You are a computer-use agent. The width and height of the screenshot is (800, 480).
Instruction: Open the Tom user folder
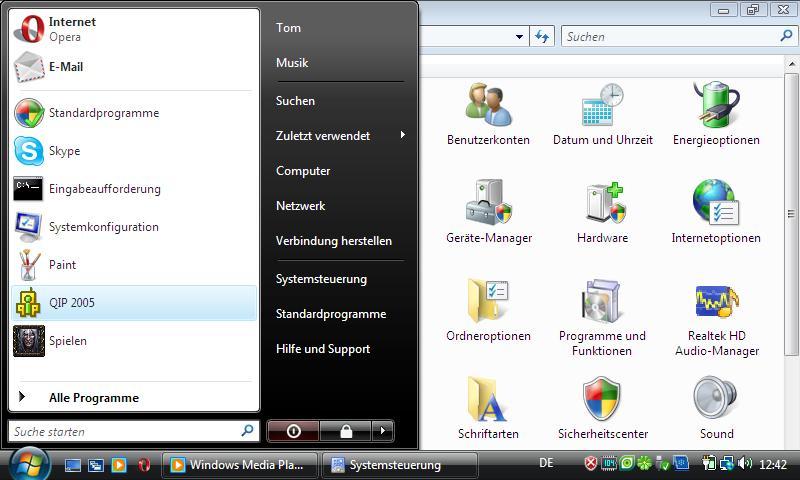coord(288,28)
